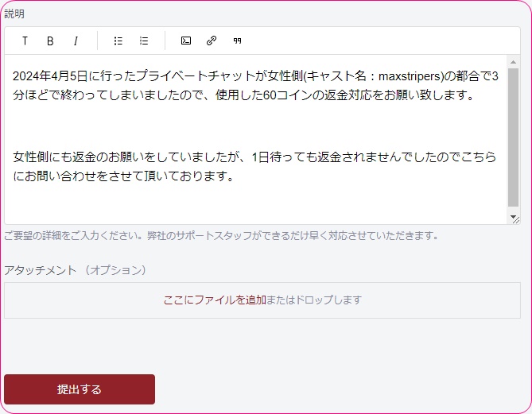532x414 pixels.
Task: Click the help text below the editor
Action: (221, 236)
